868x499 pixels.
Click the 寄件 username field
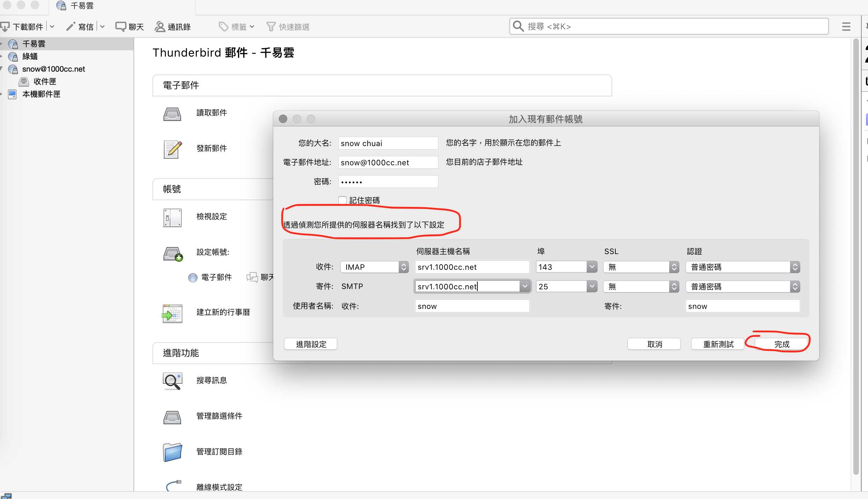[743, 306]
